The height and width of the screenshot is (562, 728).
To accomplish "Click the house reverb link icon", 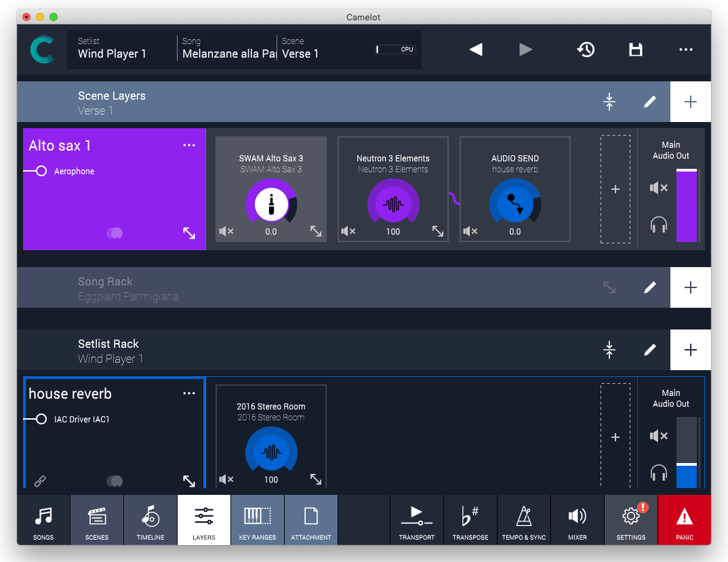I will tap(40, 481).
